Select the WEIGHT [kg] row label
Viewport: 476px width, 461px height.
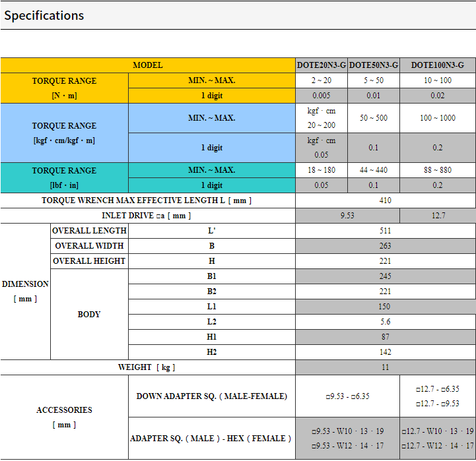coord(148,367)
